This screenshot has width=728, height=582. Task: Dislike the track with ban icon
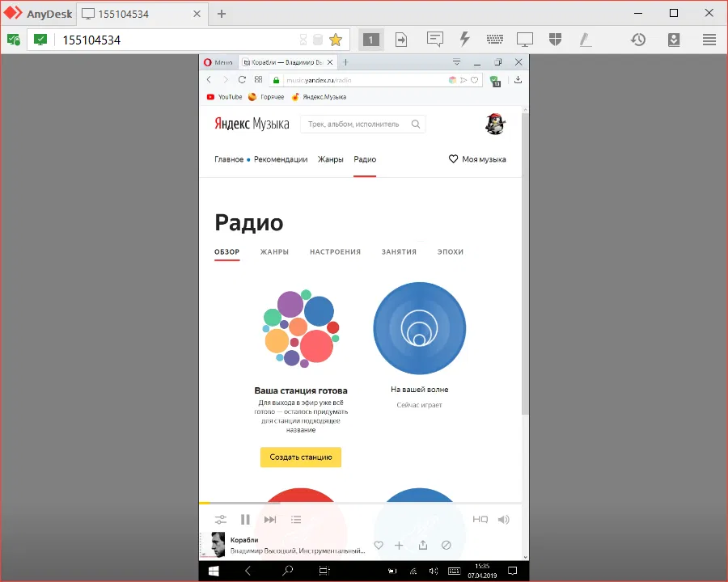447,545
